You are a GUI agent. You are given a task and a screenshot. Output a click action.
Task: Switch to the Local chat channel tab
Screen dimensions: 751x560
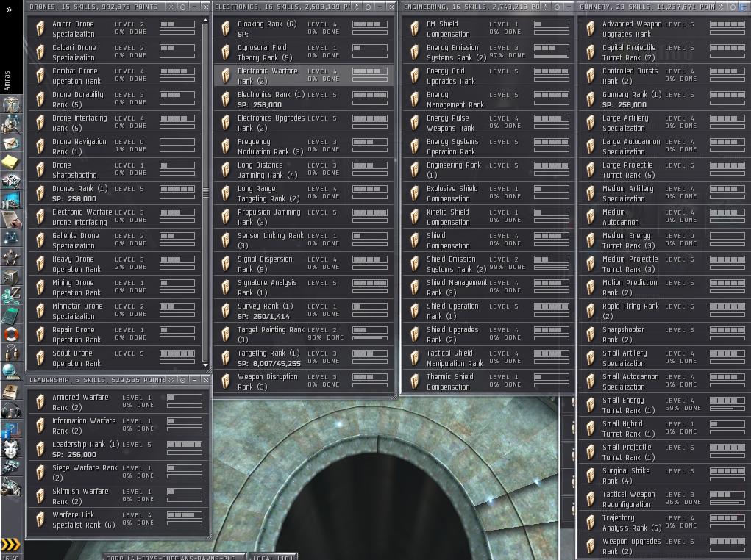click(x=271, y=557)
